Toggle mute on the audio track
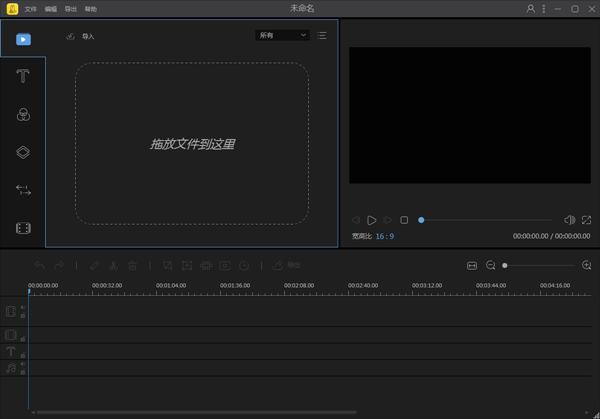The width and height of the screenshot is (600, 419). click(23, 364)
